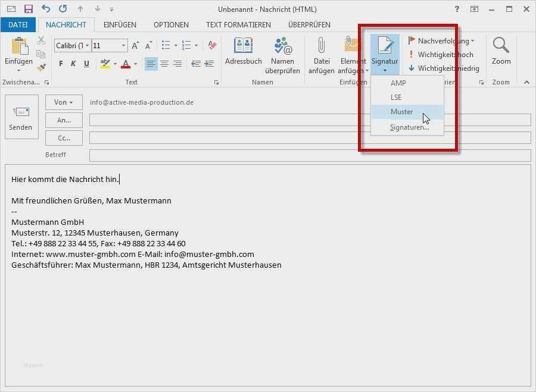The height and width of the screenshot is (392, 536).
Task: Open the Adressbuch
Action: point(243,52)
